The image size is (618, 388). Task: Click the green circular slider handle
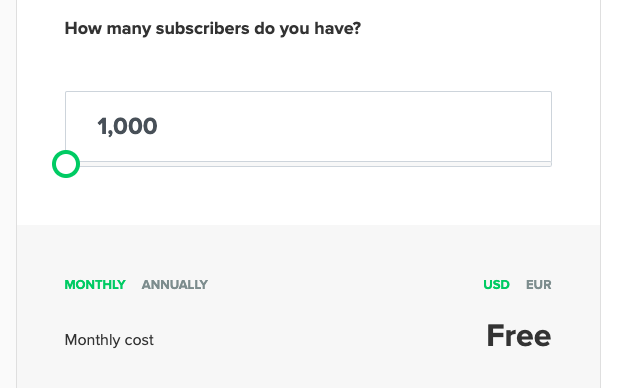[x=66, y=164]
